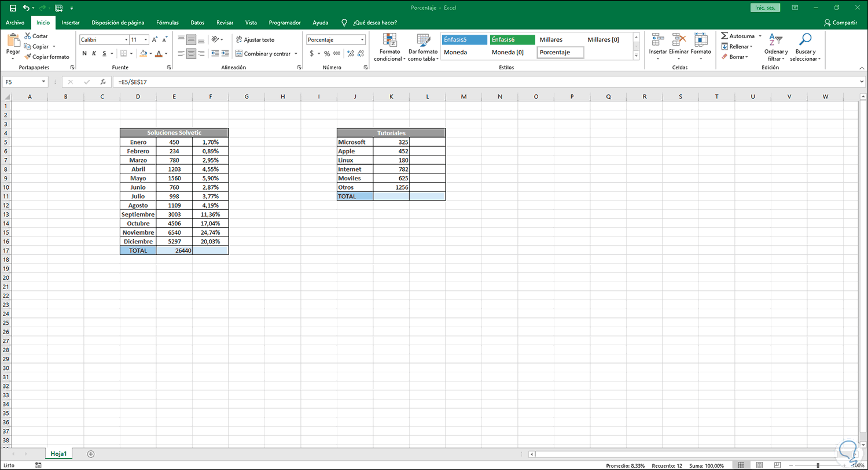Apply percent style with the % button
Screen dimensions: 868x470
point(327,54)
